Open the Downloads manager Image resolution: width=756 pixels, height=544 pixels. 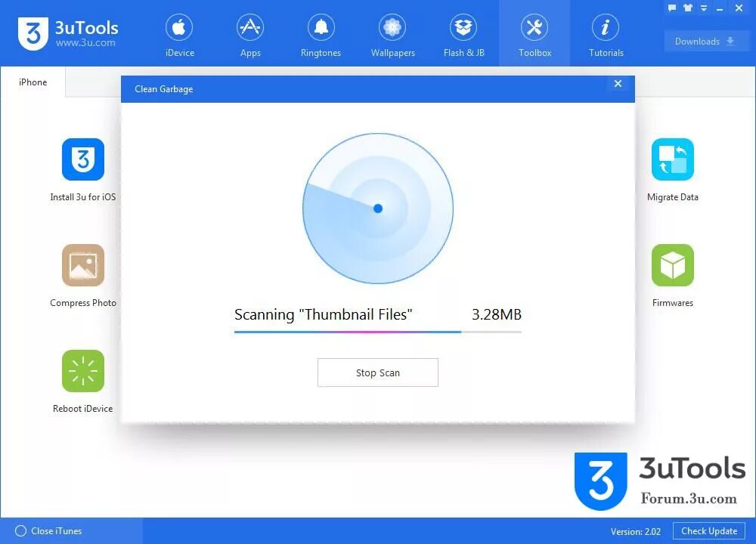(x=706, y=41)
